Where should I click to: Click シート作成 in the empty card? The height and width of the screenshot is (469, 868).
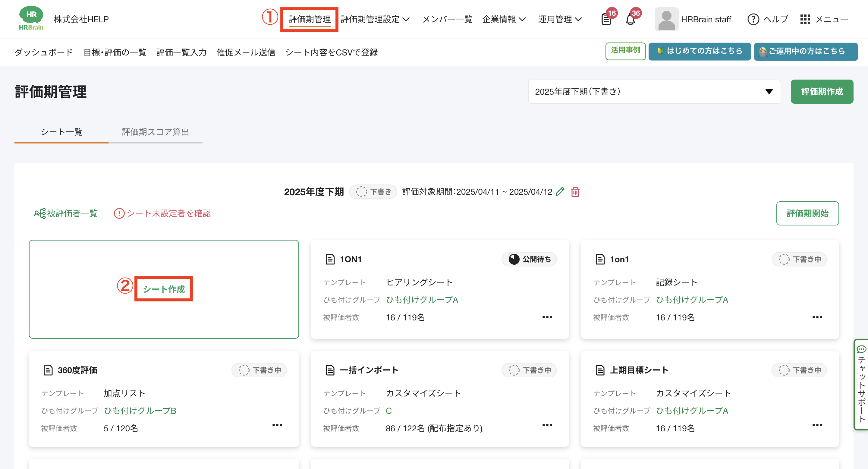pos(164,289)
